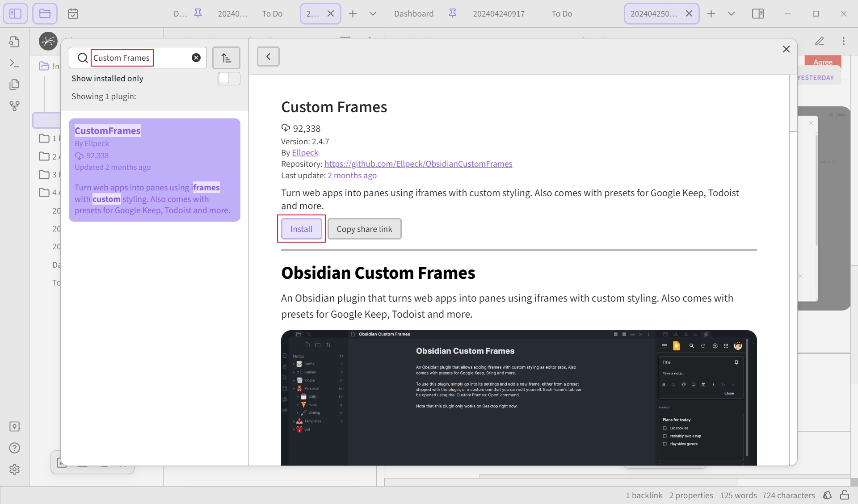
Task: Open the file explorer folder icon
Action: pyautogui.click(x=45, y=13)
